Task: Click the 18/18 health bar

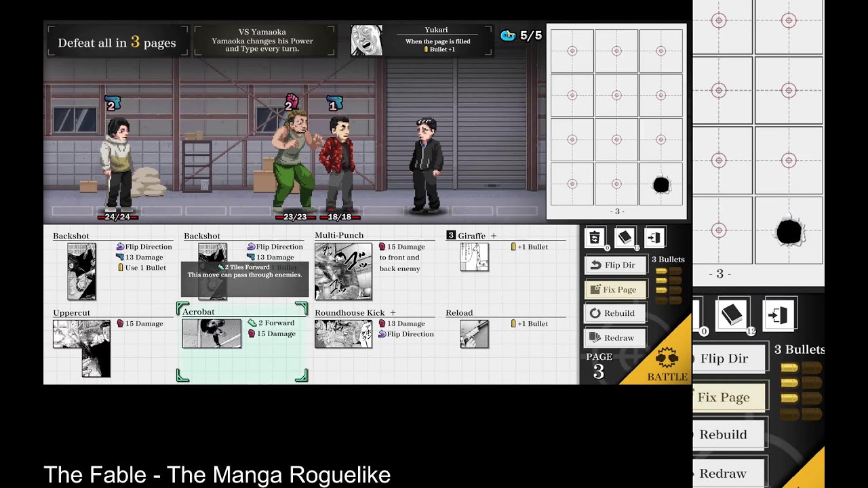Action: pyautogui.click(x=339, y=217)
